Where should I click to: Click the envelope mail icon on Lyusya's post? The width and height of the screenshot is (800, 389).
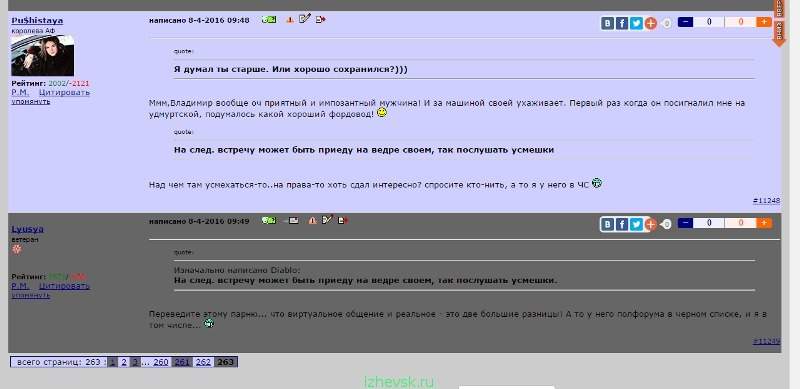pyautogui.click(x=293, y=221)
